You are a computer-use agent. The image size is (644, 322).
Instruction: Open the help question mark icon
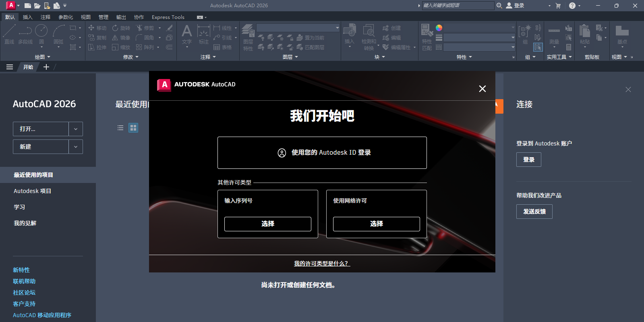572,6
